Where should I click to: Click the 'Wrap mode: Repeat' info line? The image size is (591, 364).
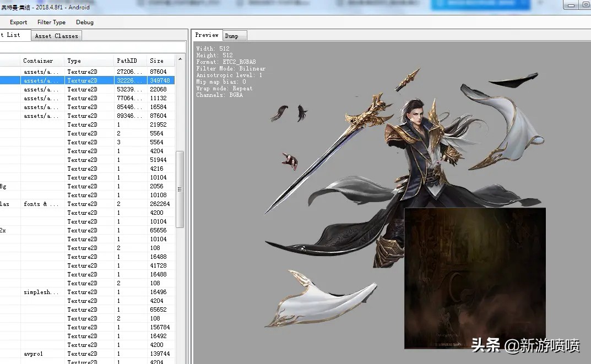224,89
